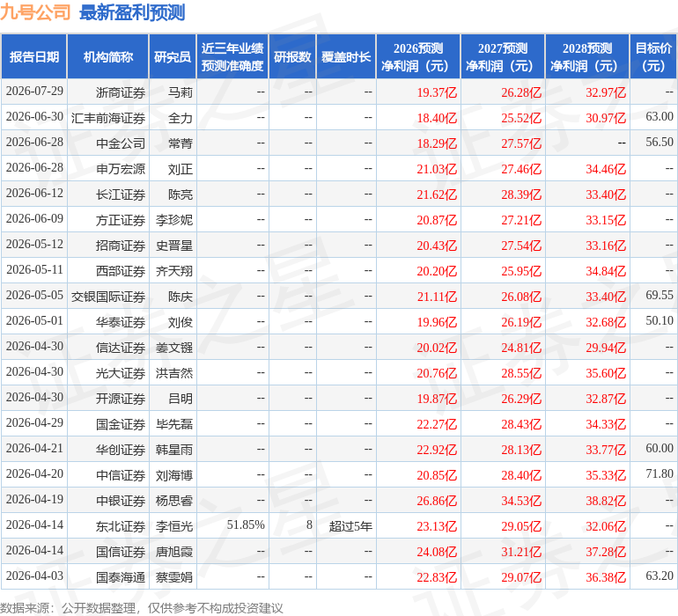Screen dimensions: 678x616
Task: Click date 2026-04-29
Action: tap(34, 422)
